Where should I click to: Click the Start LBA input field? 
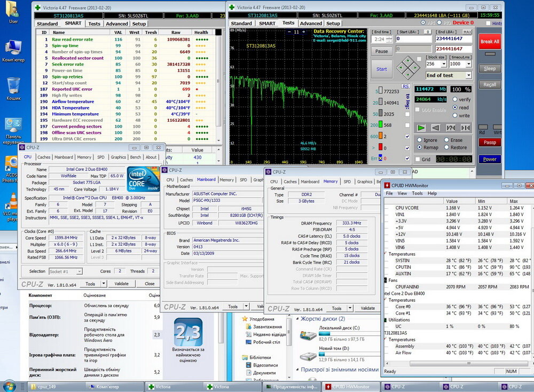point(413,39)
